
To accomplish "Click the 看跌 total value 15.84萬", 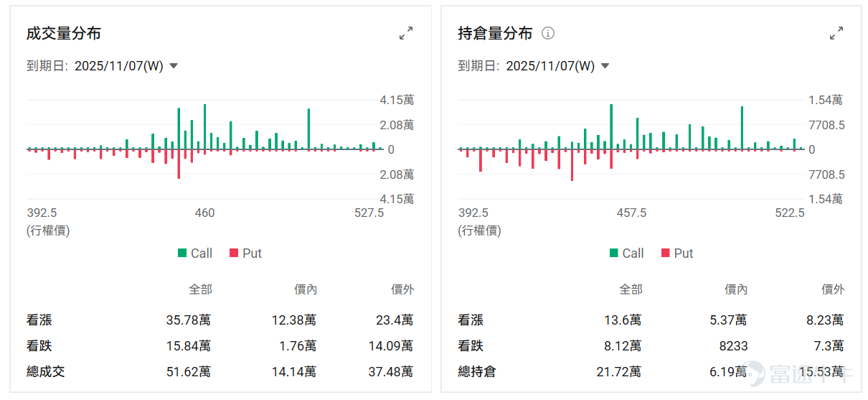I will [x=189, y=346].
